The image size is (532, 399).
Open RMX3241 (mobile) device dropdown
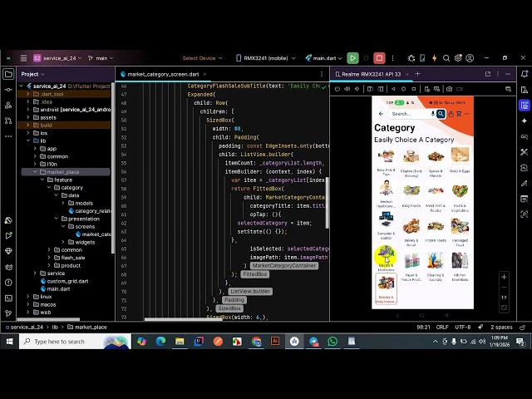[x=266, y=58]
